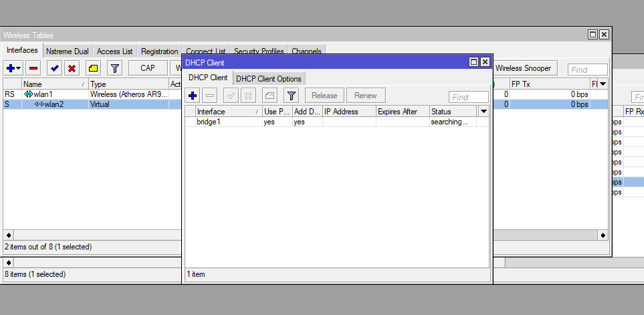Click Find field in DHCP Client window
Image resolution: width=644 pixels, height=315 pixels.
pos(469,98)
